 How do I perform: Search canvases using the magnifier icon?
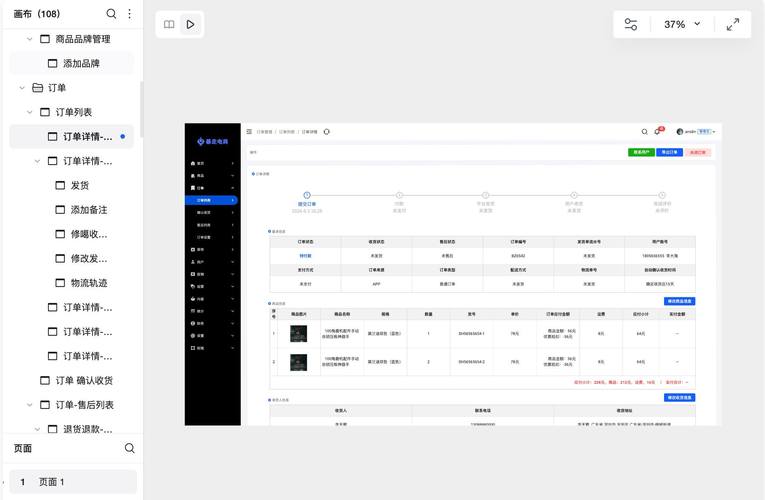(x=111, y=14)
